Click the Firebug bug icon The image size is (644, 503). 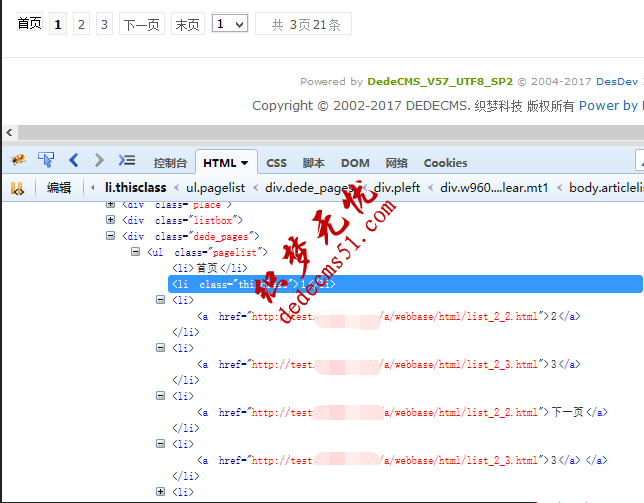tap(18, 159)
